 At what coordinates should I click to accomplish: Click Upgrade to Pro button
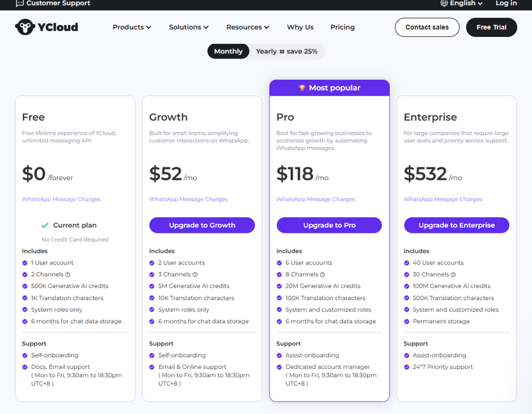(329, 225)
